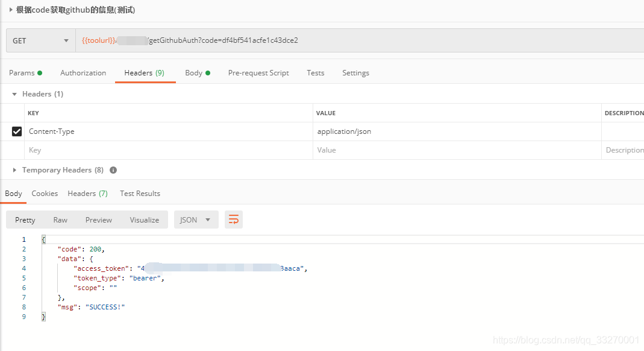Viewport: 644px width, 351px height.
Task: Expand the Temporary Headers (8) section
Action: [14, 170]
